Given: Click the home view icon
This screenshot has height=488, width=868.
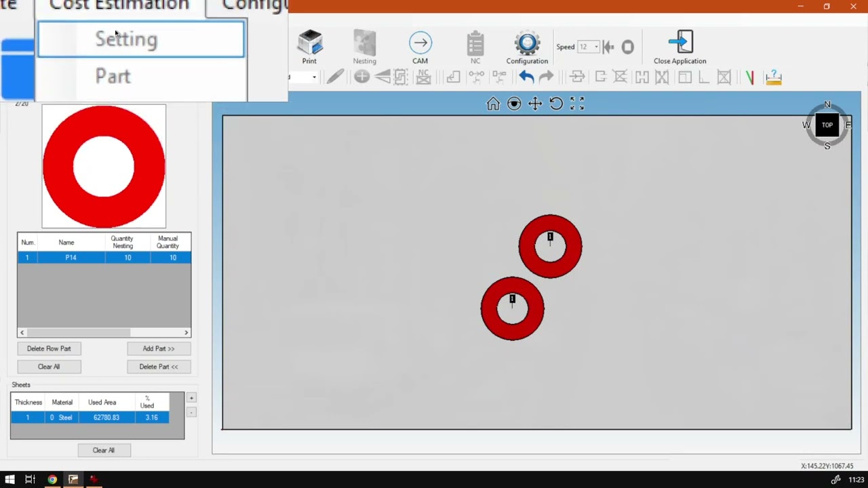Looking at the screenshot, I should 493,104.
